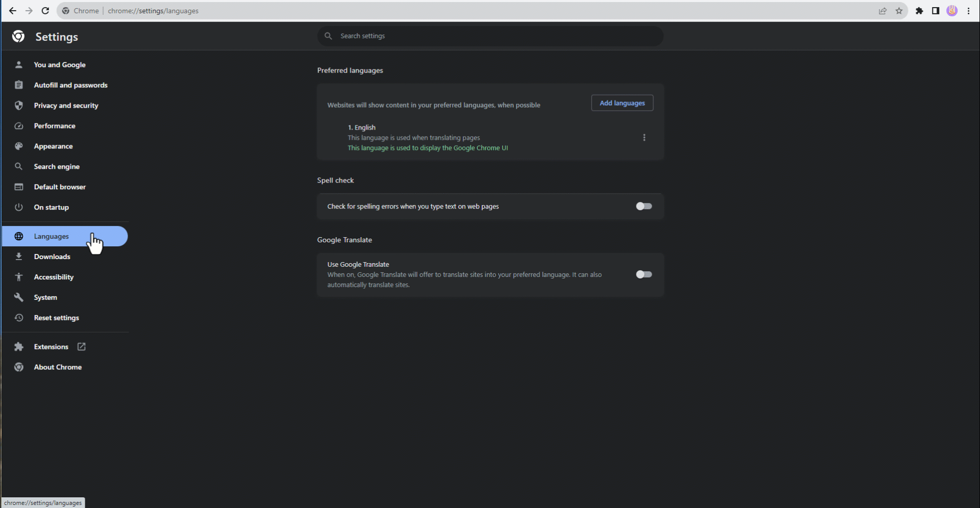Open Autofill and passwords section

coord(70,85)
